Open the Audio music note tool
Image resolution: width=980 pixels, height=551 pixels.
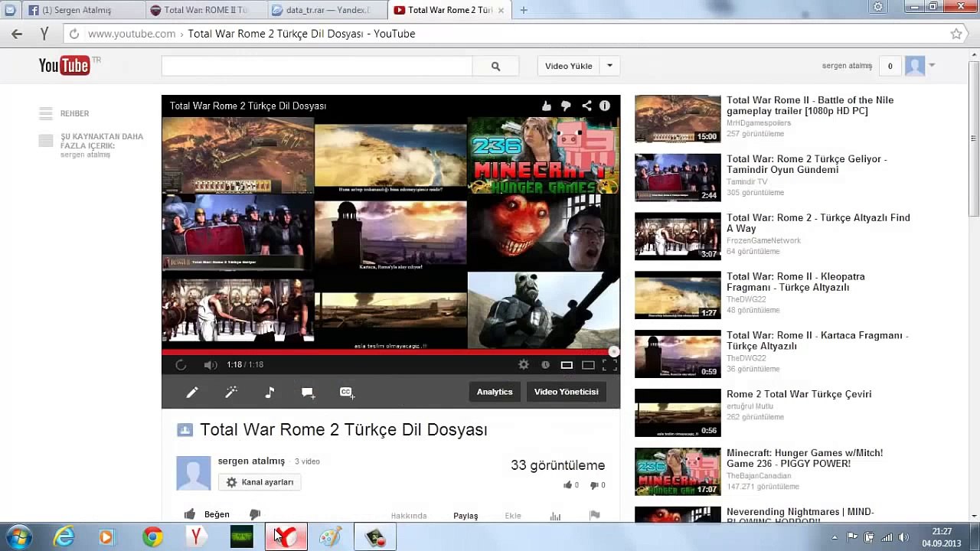point(269,392)
